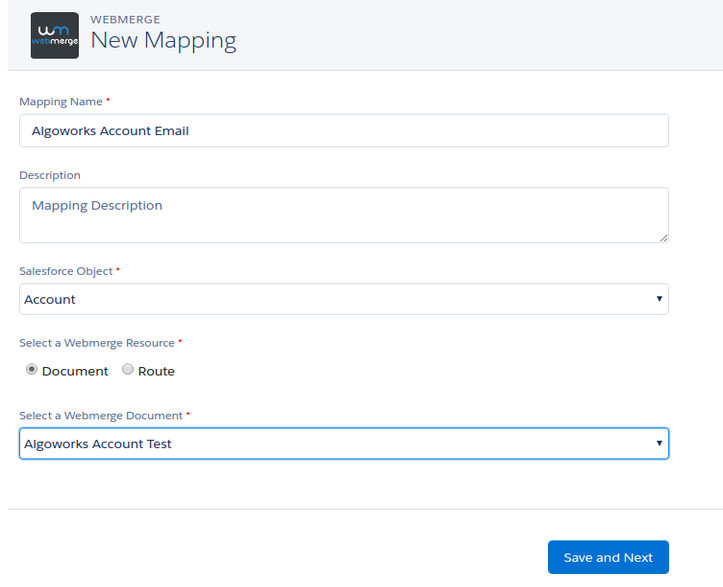
Task: Click the WebMerge logo icon
Action: (54, 36)
